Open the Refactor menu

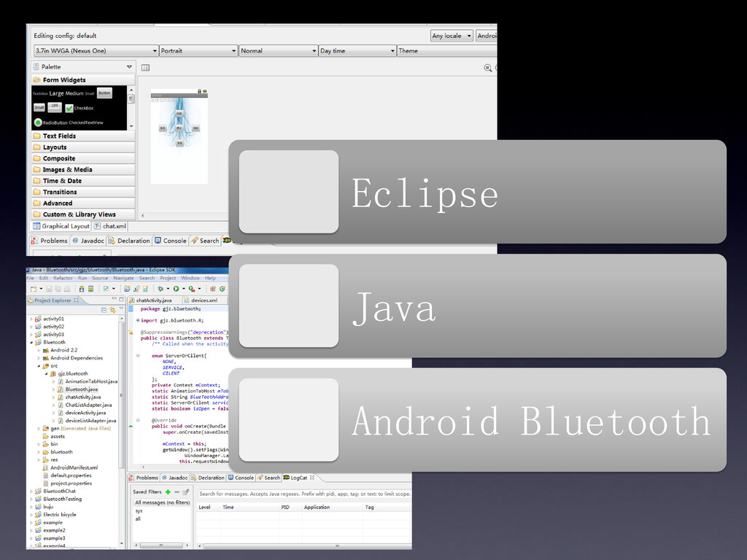(x=63, y=278)
